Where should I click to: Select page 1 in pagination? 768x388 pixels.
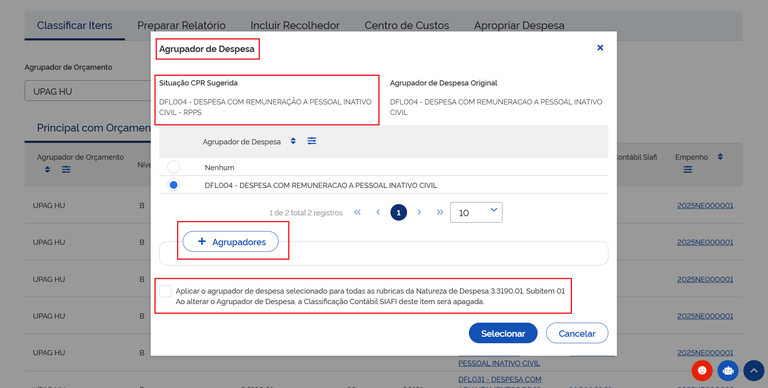click(398, 213)
